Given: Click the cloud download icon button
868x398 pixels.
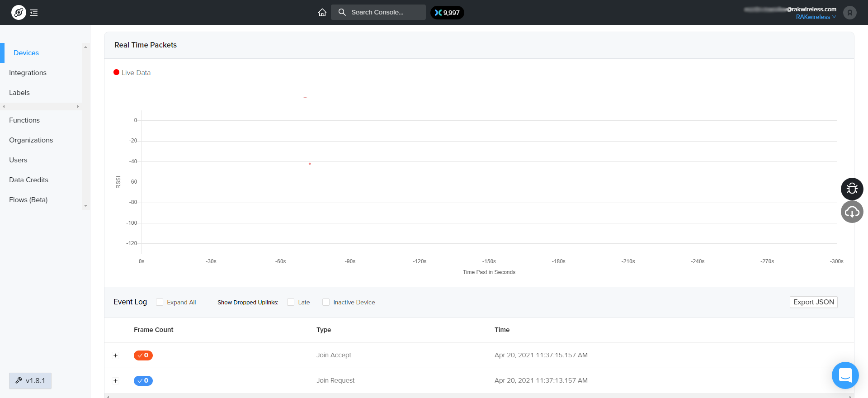Looking at the screenshot, I should tap(852, 212).
